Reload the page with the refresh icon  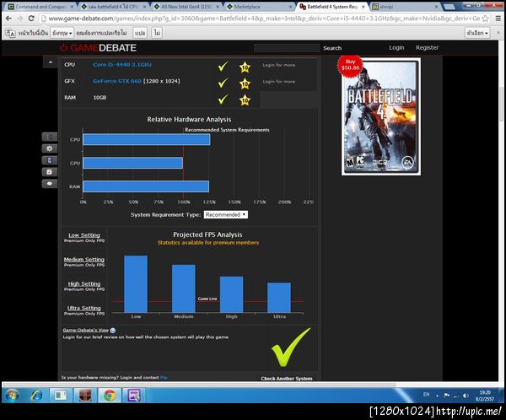click(x=31, y=19)
